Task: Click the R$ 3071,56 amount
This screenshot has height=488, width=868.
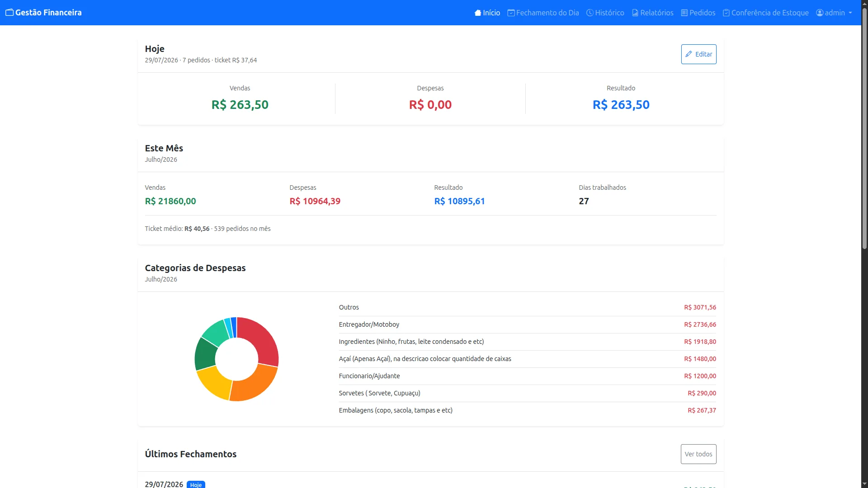Action: click(700, 307)
